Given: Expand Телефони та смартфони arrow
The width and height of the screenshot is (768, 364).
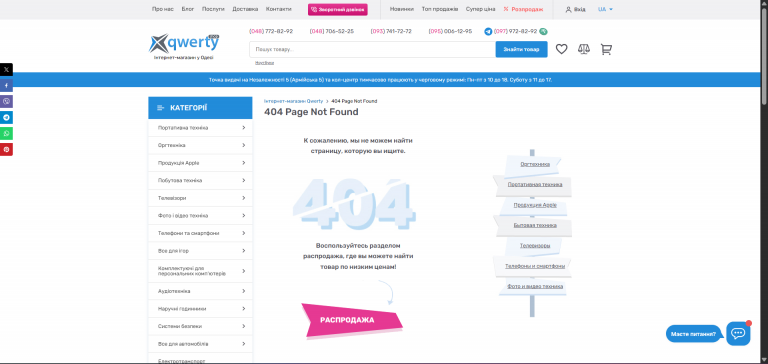Looking at the screenshot, I should click(243, 233).
